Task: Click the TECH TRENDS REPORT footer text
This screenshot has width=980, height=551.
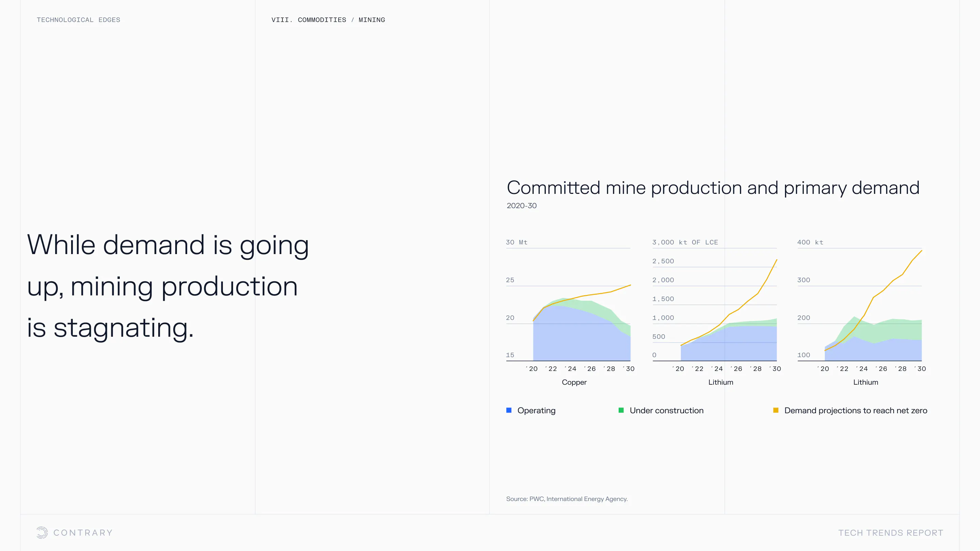Action: tap(890, 532)
